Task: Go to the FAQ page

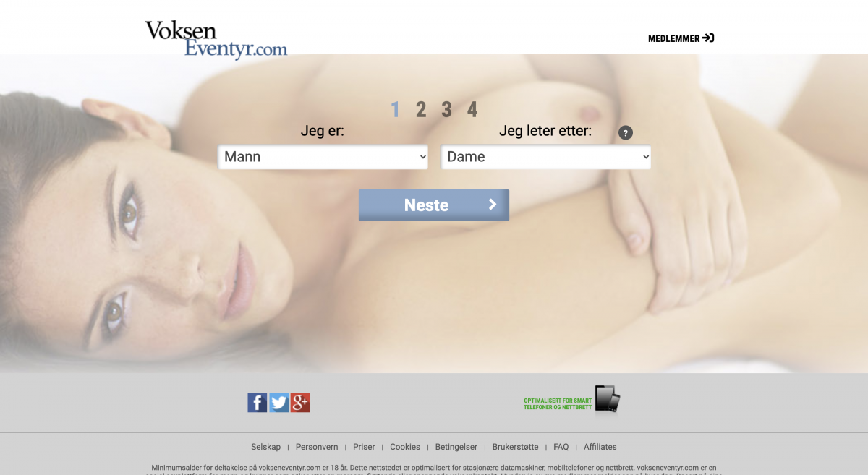Action: [x=561, y=446]
